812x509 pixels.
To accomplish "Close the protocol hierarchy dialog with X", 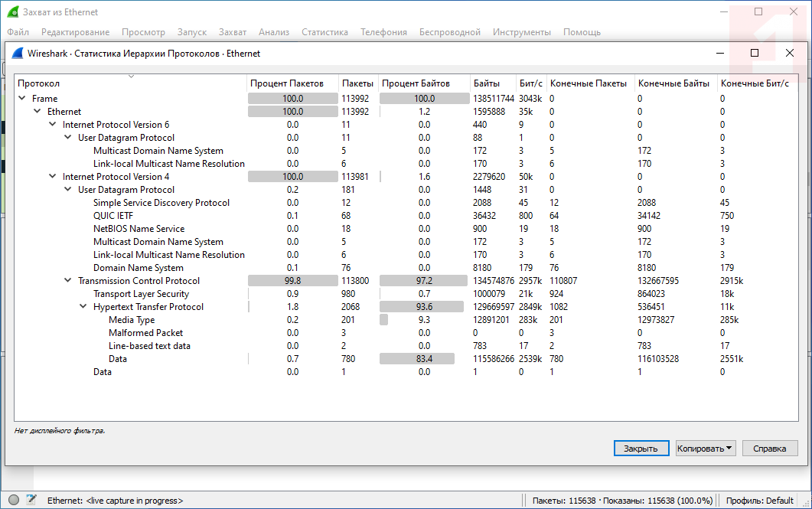I will pyautogui.click(x=789, y=53).
